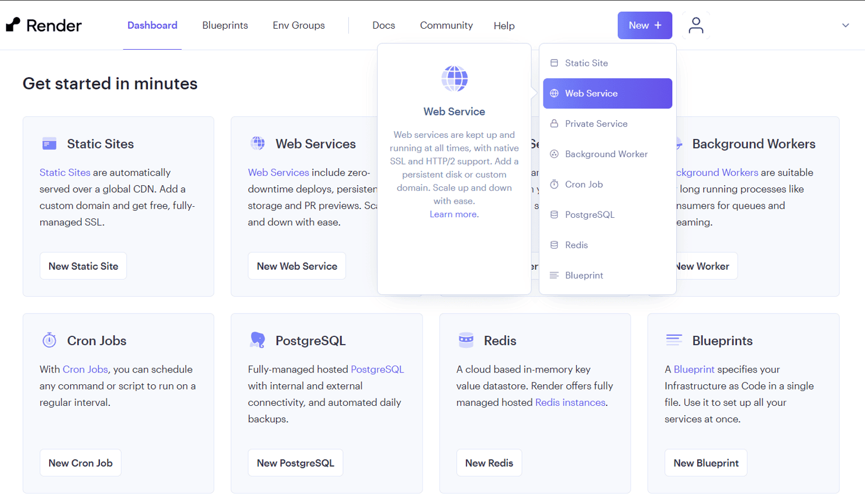This screenshot has height=504, width=865.
Task: Go to Blueprints in the top navigation
Action: pos(225,25)
